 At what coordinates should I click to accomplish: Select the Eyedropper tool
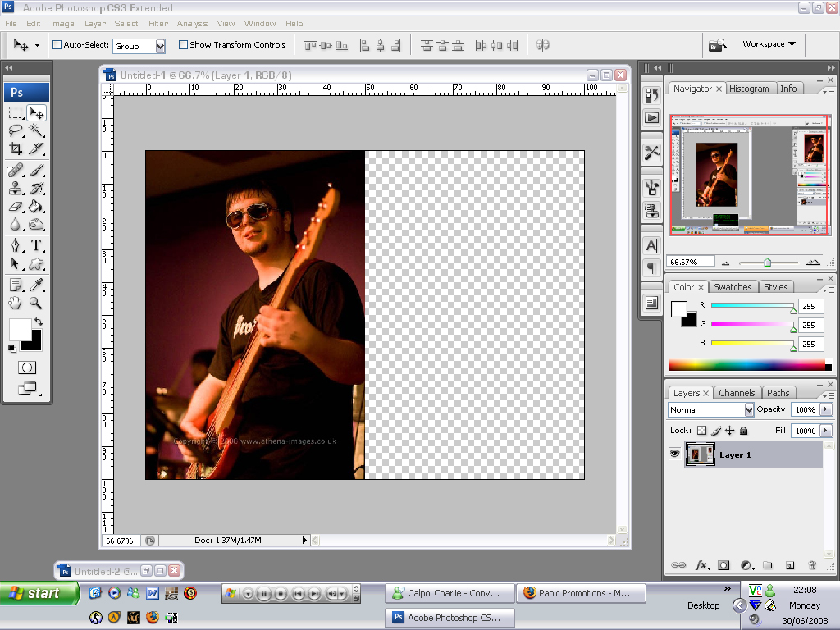pos(36,285)
